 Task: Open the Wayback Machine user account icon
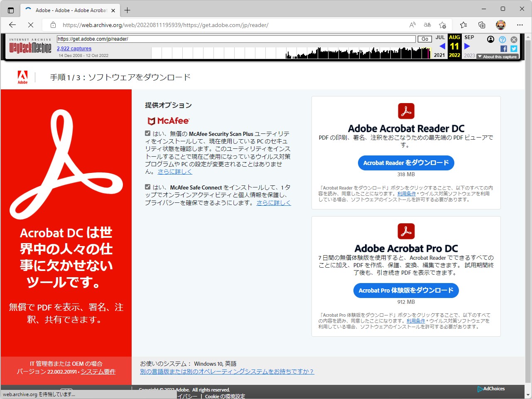coord(490,39)
